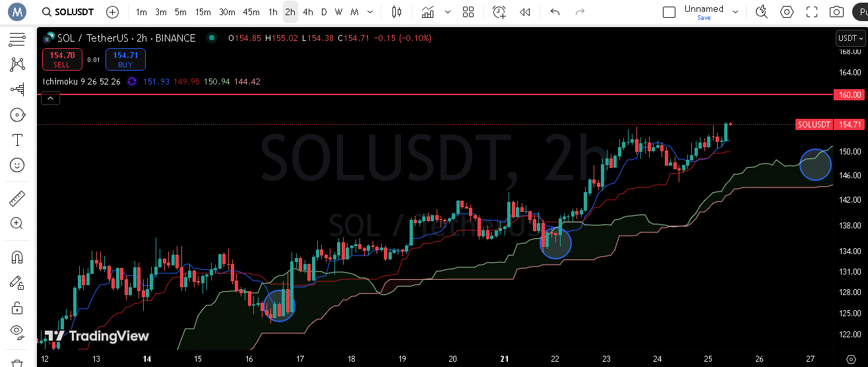The height and width of the screenshot is (367, 868).
Task: Collapse the indicator legend chevron
Action: click(51, 98)
